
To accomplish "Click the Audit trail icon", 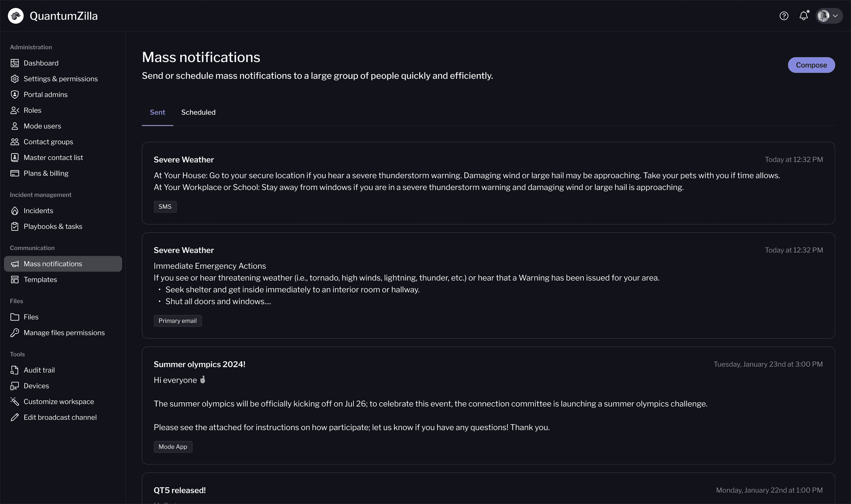I will click(x=15, y=370).
